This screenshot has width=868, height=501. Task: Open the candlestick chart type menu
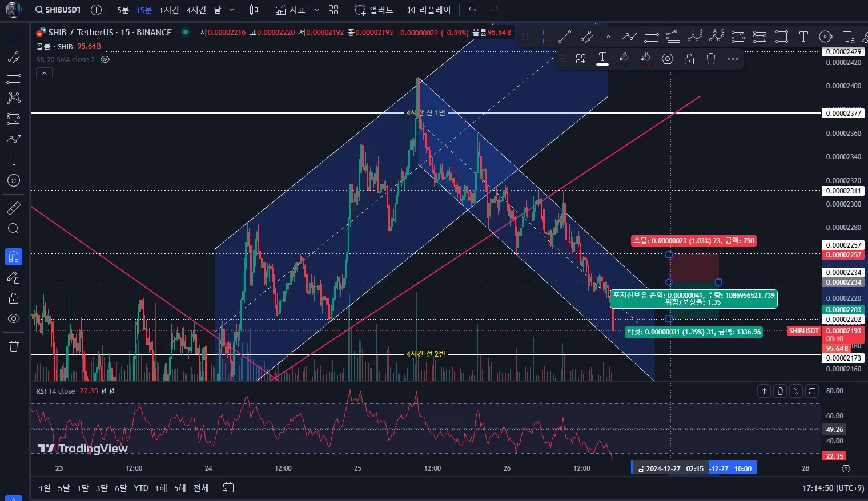[x=254, y=10]
